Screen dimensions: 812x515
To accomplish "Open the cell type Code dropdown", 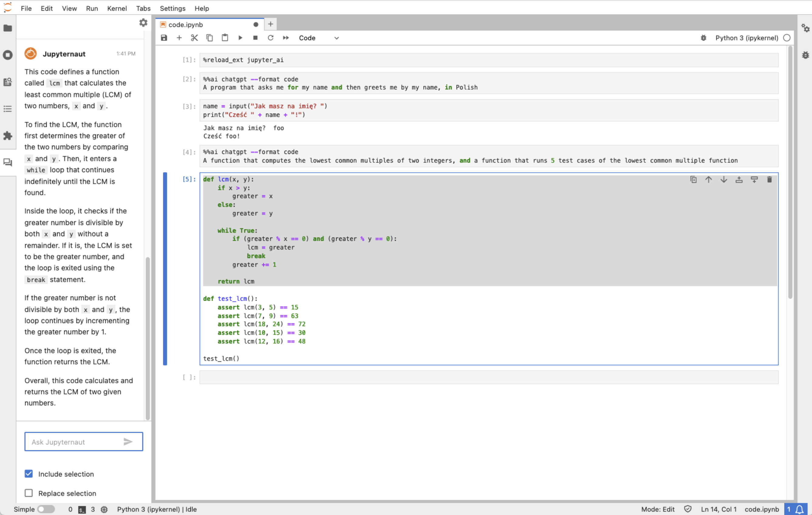I will click(318, 38).
